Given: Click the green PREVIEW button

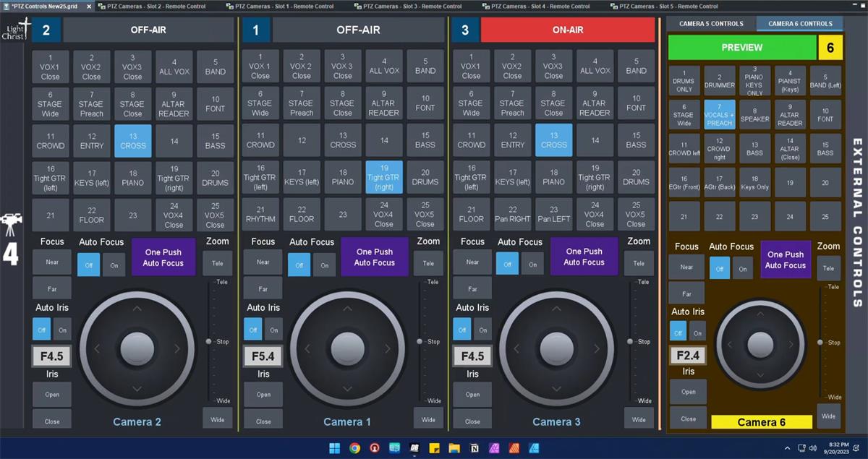Looking at the screenshot, I should pyautogui.click(x=742, y=47).
